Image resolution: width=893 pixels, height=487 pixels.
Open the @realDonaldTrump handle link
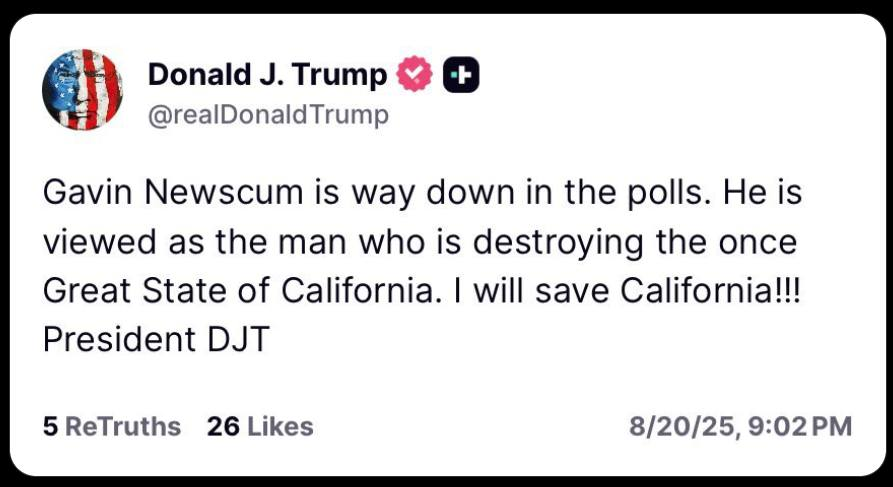point(267,116)
